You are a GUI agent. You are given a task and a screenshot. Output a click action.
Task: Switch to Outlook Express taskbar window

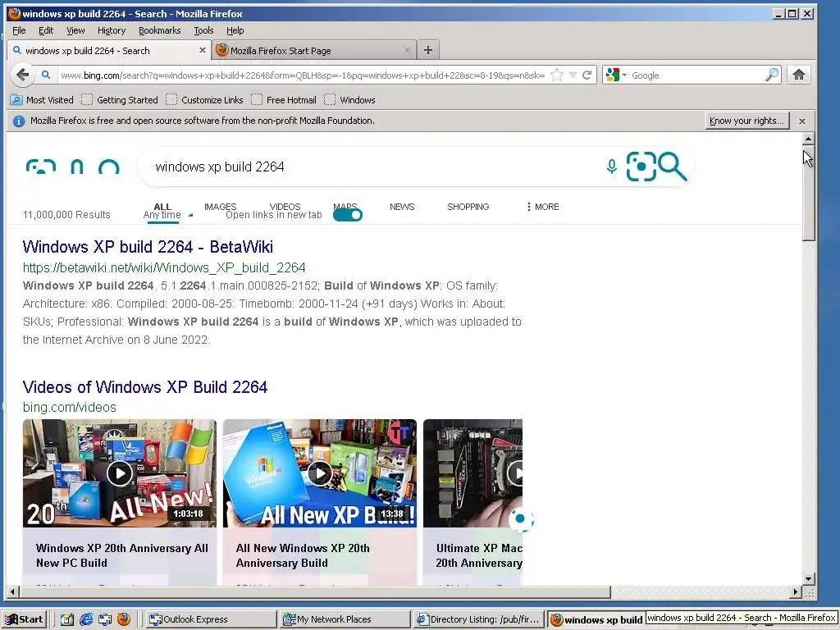pyautogui.click(x=211, y=619)
